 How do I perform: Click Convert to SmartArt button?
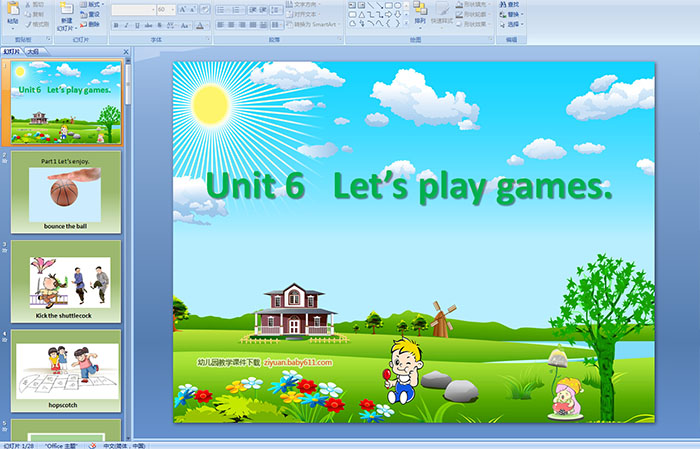click(312, 24)
